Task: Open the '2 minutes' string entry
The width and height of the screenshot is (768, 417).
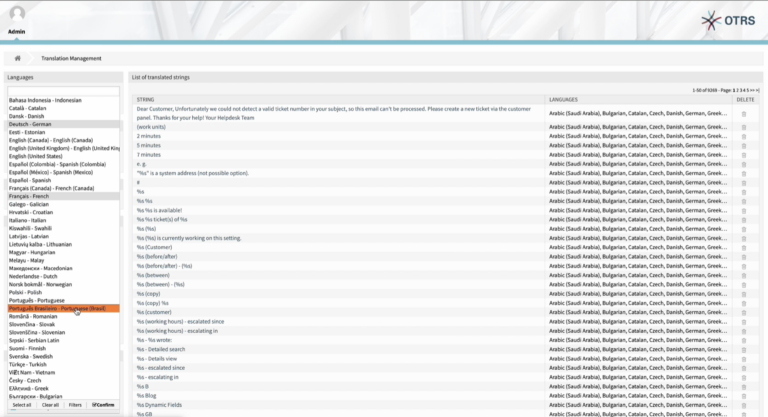Action: click(148, 136)
